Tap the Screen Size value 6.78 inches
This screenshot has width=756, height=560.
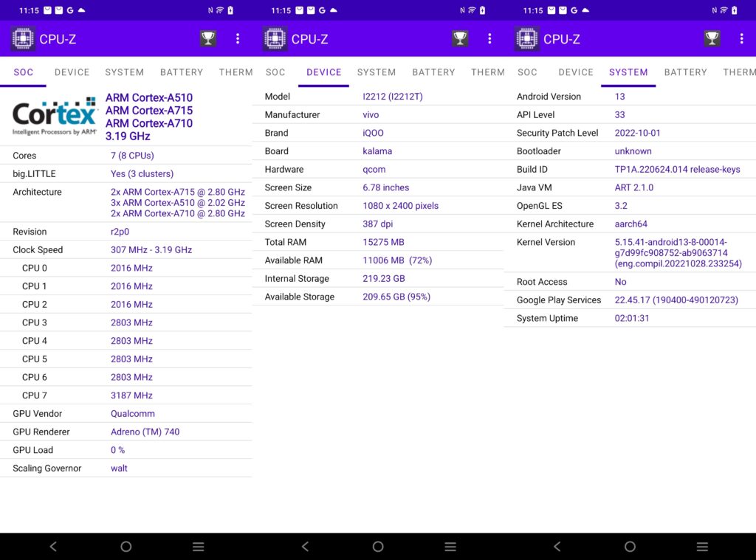[385, 187]
